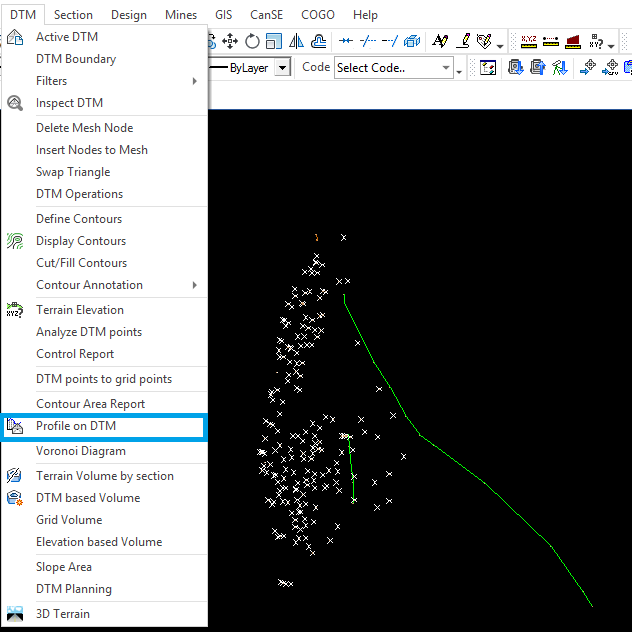Open the Select Code dropdown

click(x=446, y=68)
